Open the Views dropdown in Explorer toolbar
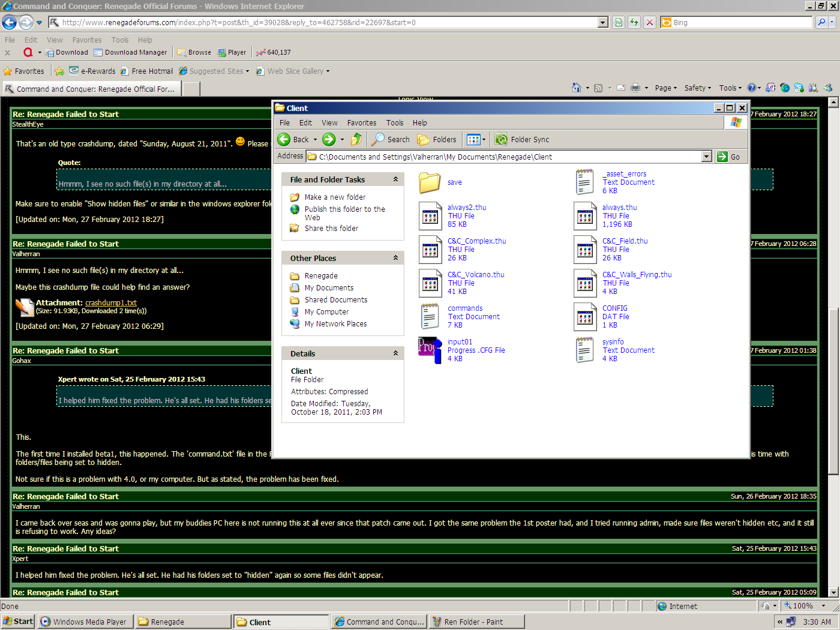 click(x=476, y=139)
